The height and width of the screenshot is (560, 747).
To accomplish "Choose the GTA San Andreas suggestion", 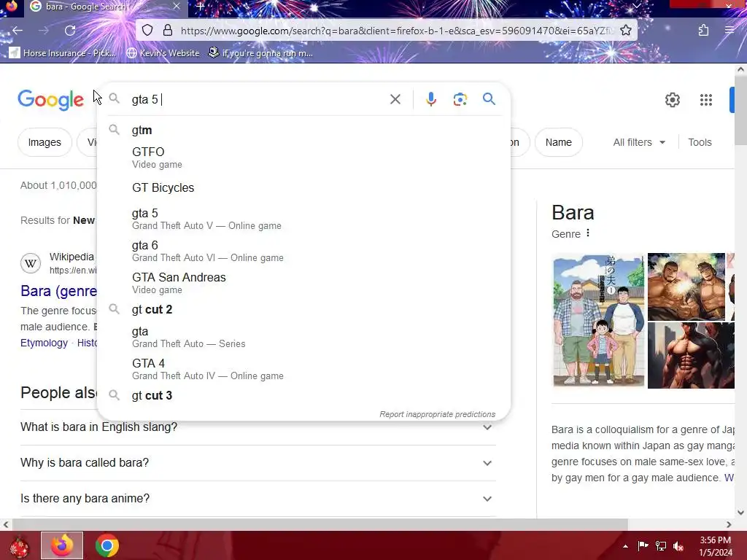I will (303, 283).
